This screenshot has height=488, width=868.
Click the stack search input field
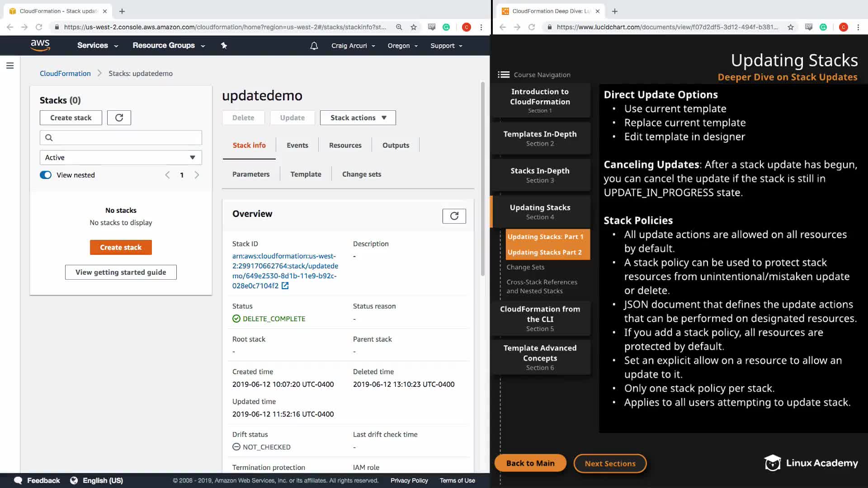coord(127,137)
